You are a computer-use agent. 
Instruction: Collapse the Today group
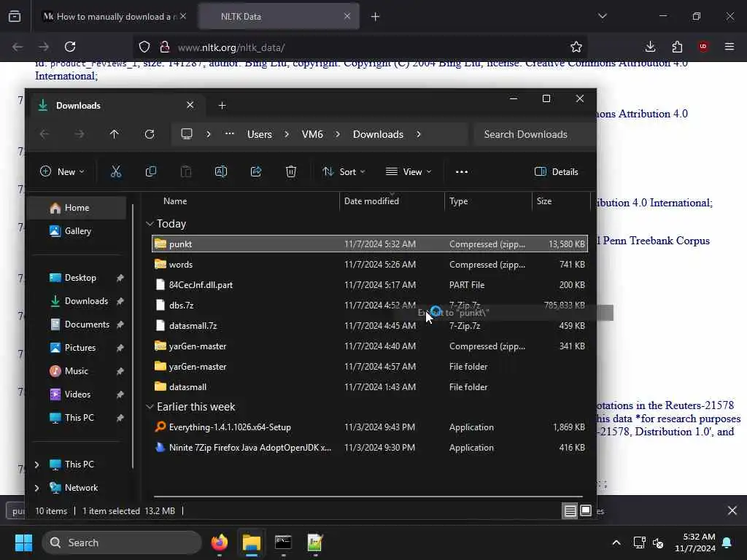tap(150, 224)
